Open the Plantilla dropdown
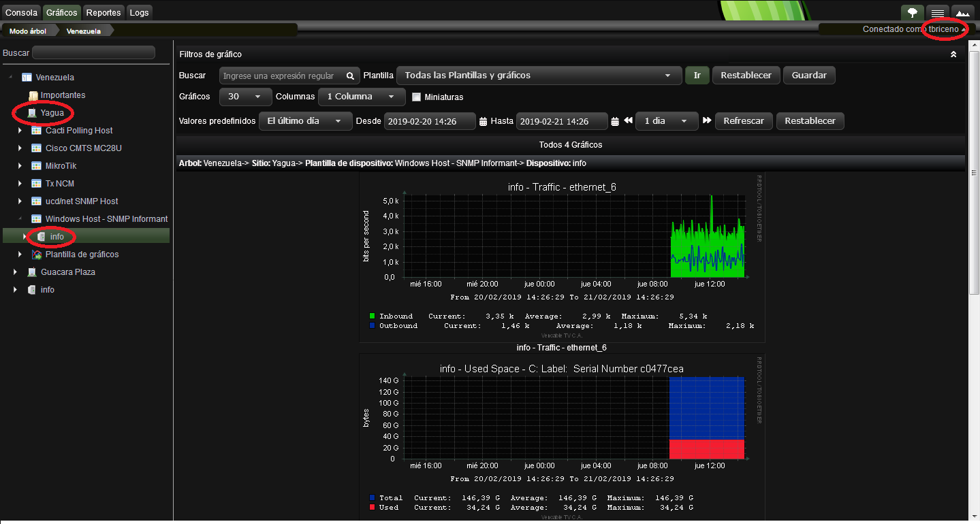 coord(538,76)
